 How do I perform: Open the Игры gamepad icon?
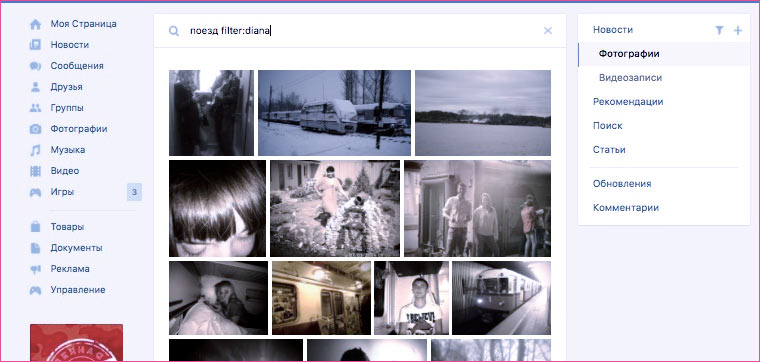[35, 192]
